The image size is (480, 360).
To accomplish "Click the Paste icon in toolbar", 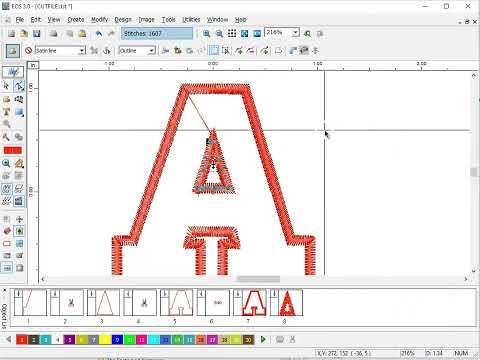I will tap(82, 33).
